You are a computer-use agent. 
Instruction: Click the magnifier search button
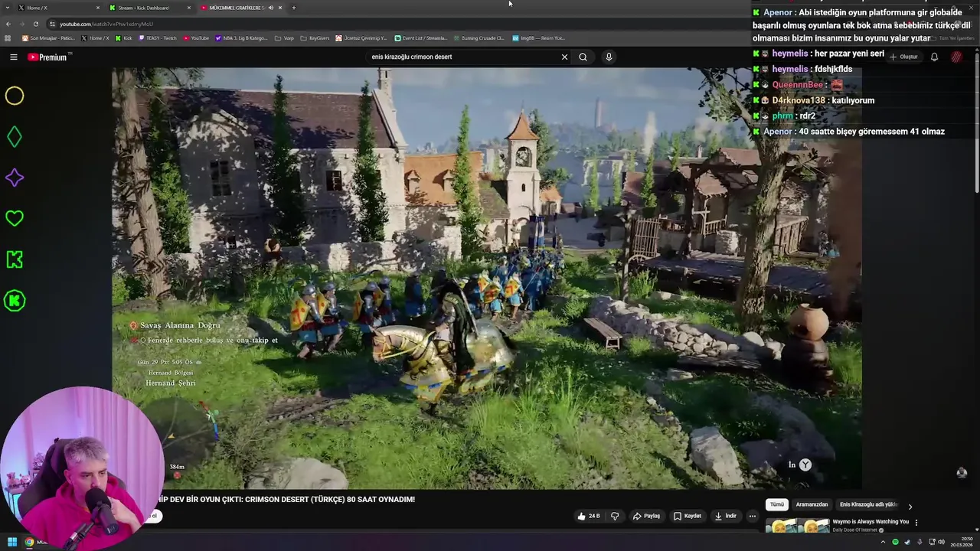tap(583, 57)
